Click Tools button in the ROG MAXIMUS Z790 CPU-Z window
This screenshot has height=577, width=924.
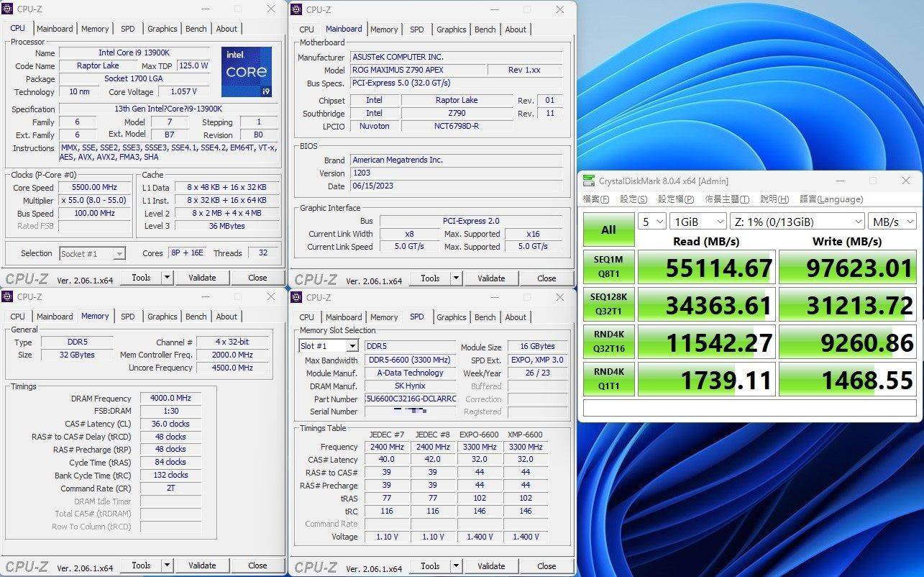(x=430, y=278)
